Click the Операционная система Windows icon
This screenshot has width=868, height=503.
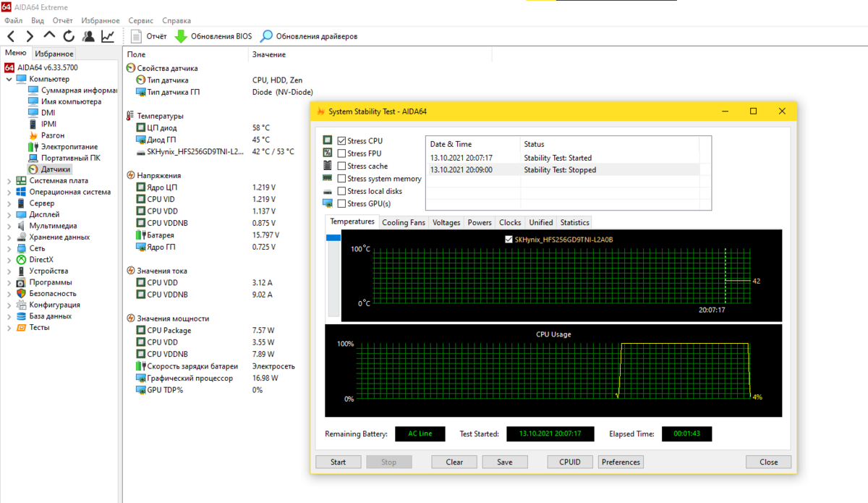21,192
